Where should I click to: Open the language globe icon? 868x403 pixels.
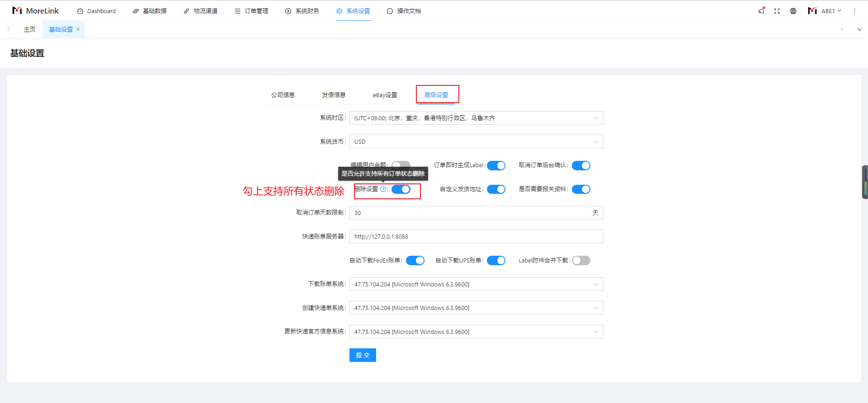click(793, 11)
